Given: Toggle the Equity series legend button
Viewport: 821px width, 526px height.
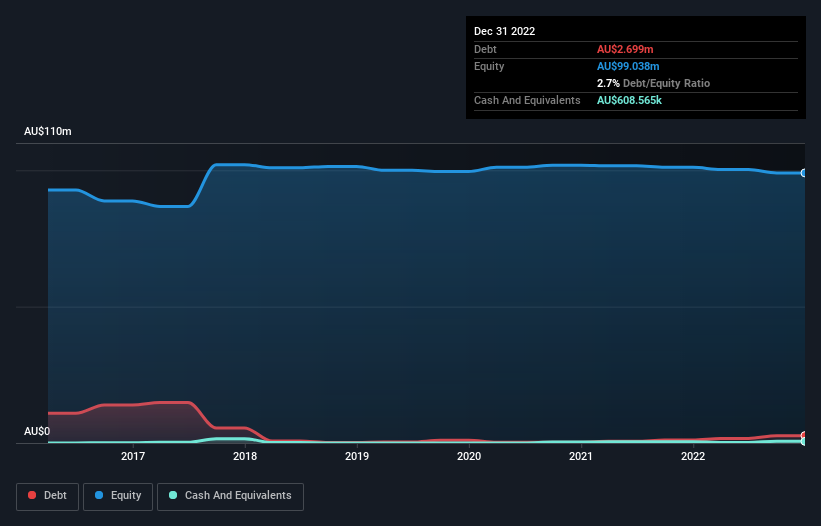Looking at the screenshot, I should [118, 496].
